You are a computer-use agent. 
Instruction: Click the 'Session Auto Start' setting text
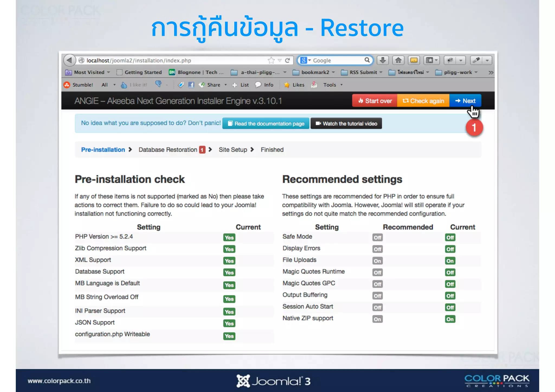point(308,307)
